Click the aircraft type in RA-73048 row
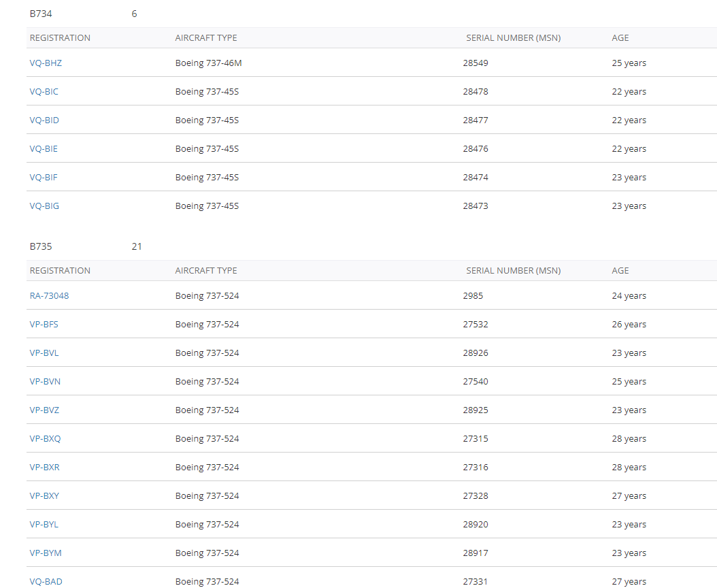Image resolution: width=717 pixels, height=588 pixels. coord(207,295)
